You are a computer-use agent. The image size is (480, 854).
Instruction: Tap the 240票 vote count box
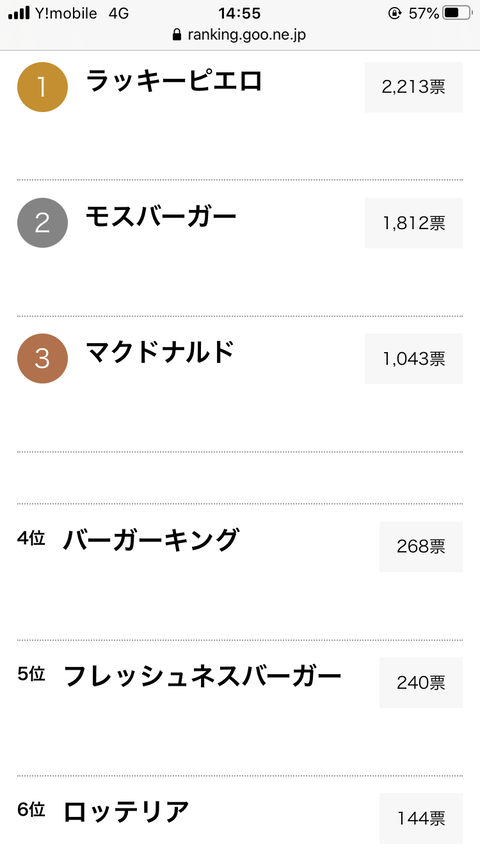tap(421, 682)
